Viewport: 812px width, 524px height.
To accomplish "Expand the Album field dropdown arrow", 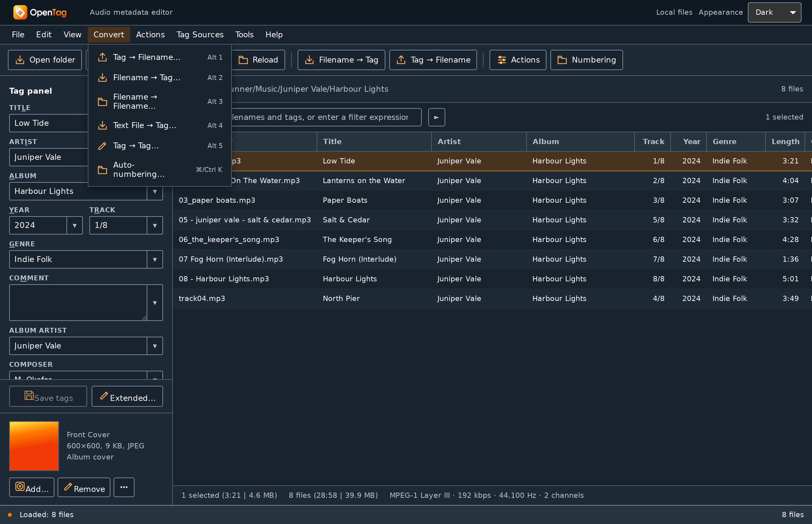I will pos(155,191).
